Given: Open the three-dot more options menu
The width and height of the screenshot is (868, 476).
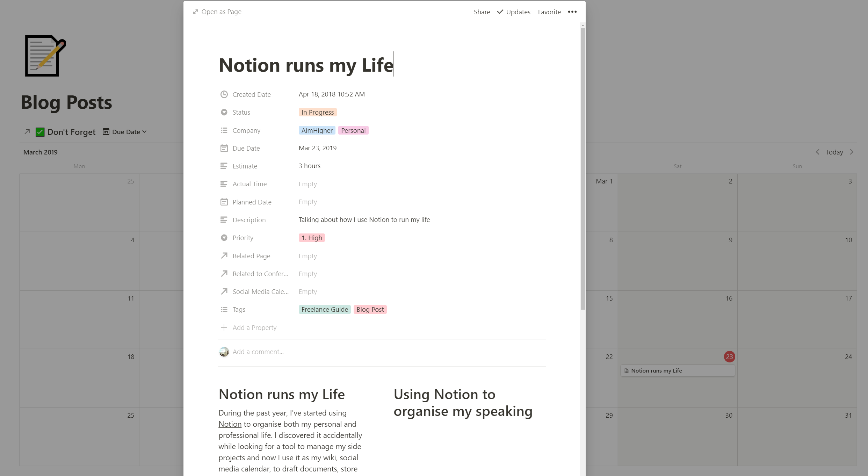Looking at the screenshot, I should (572, 12).
